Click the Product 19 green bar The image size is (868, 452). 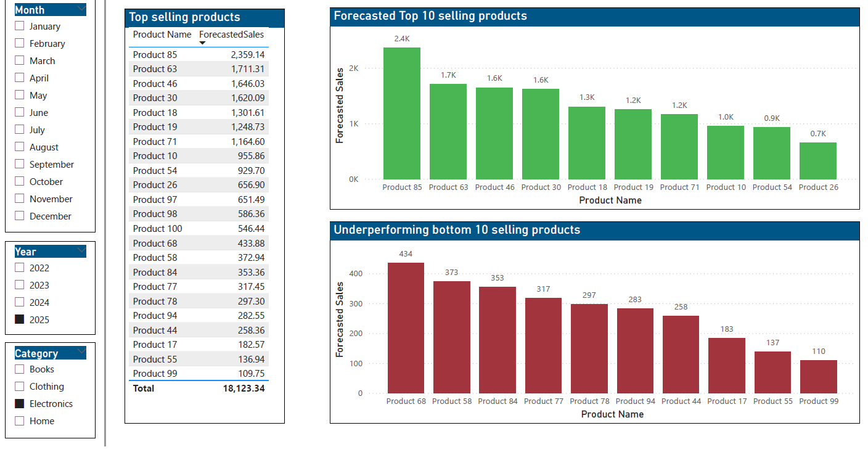click(x=633, y=144)
